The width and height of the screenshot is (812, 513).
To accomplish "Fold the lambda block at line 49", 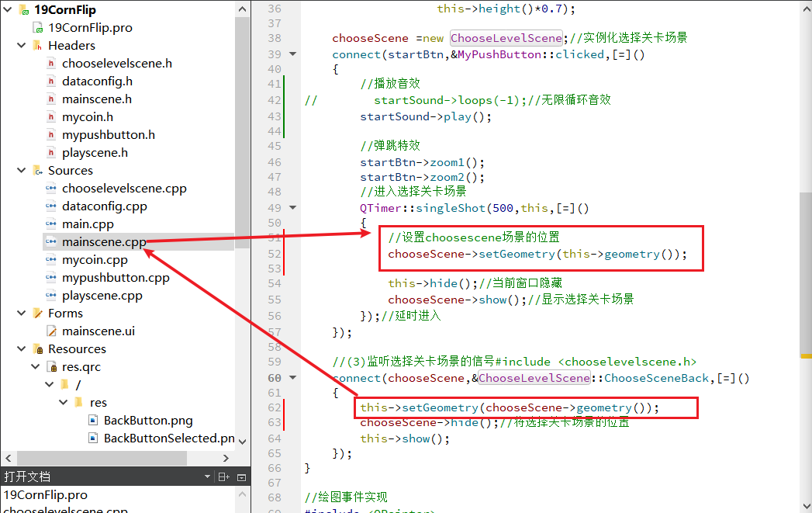I will (x=292, y=208).
